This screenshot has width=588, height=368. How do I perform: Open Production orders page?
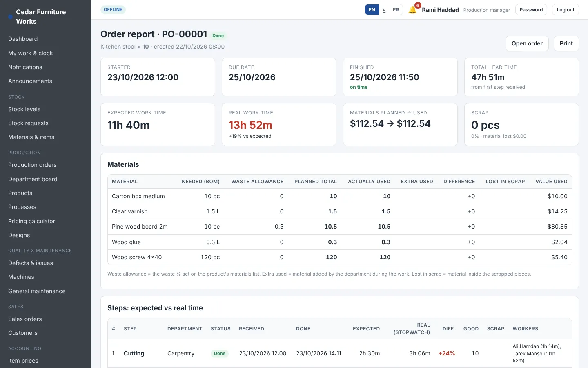pyautogui.click(x=32, y=165)
